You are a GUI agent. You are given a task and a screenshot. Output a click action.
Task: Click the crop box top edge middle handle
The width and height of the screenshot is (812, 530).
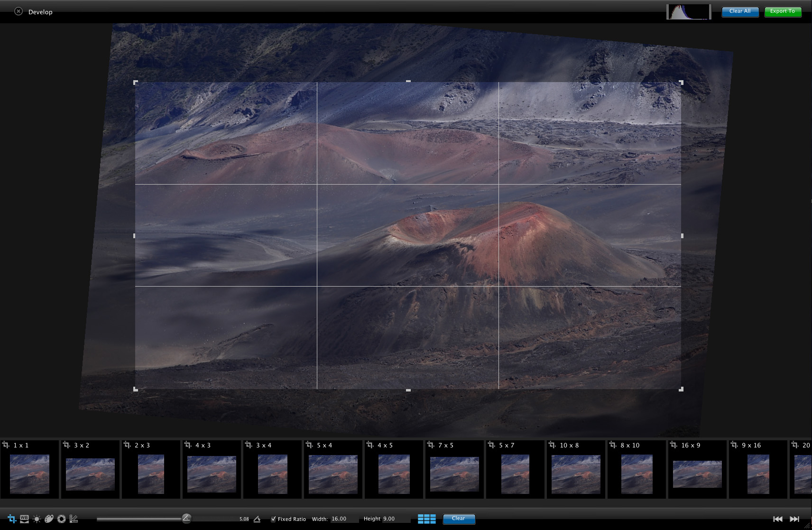point(408,81)
